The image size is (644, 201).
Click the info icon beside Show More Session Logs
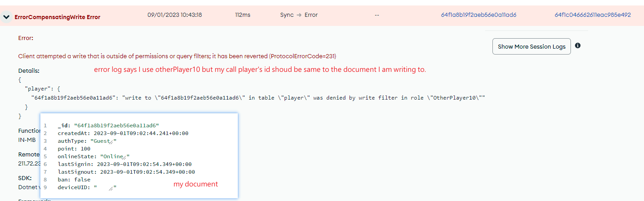pos(578,46)
